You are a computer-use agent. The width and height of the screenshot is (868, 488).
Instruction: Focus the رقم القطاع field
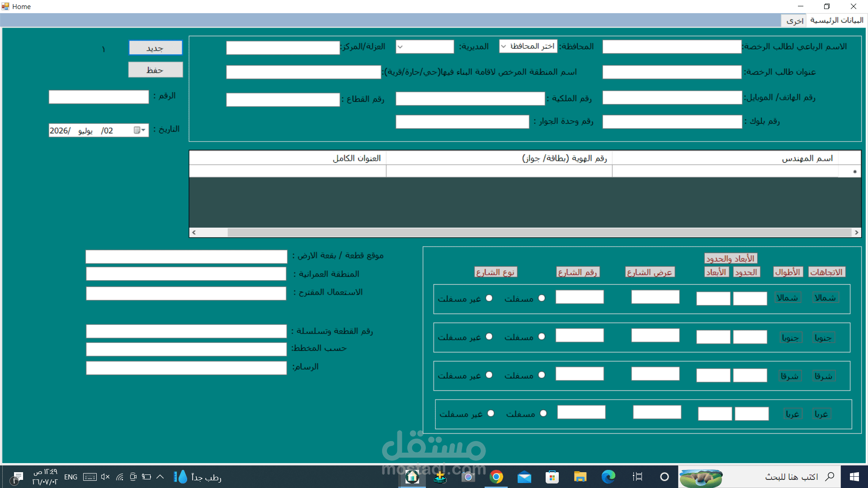(x=283, y=100)
